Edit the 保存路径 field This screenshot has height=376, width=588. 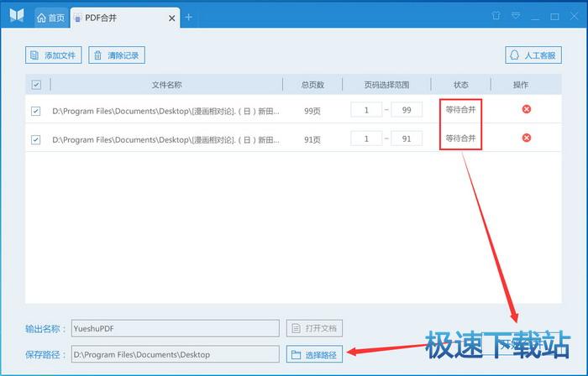(175, 354)
